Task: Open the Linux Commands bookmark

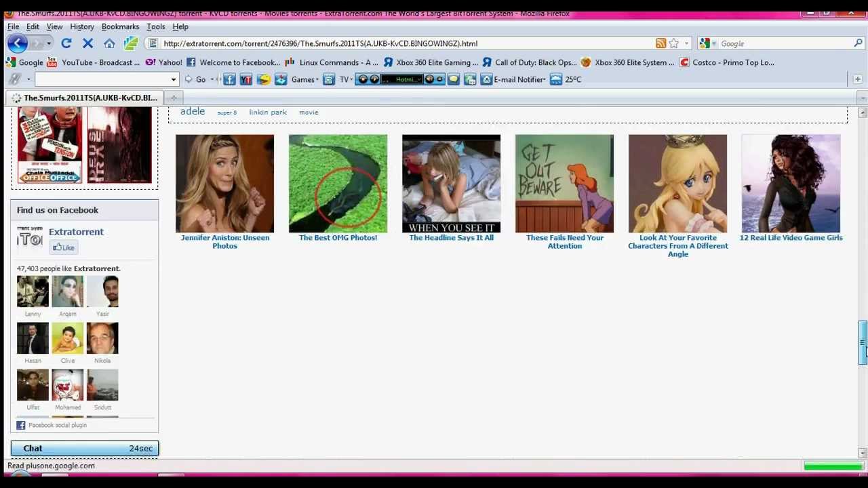Action: click(332, 62)
